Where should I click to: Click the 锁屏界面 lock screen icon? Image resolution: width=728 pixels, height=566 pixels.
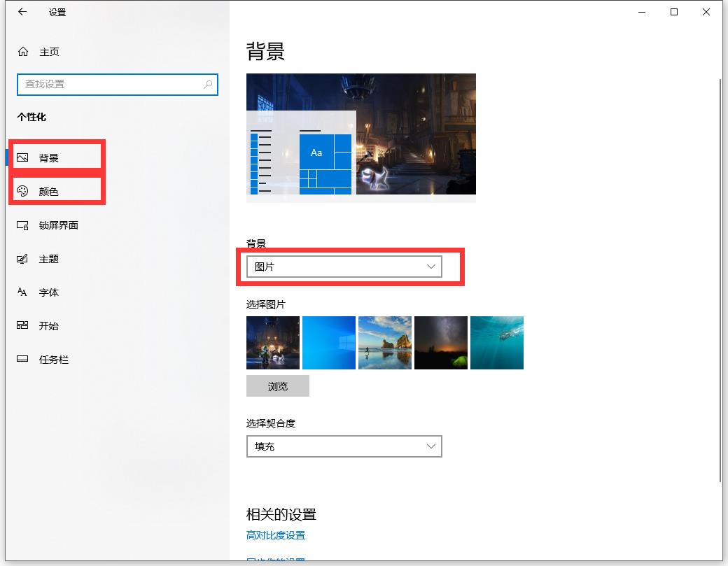(22, 225)
